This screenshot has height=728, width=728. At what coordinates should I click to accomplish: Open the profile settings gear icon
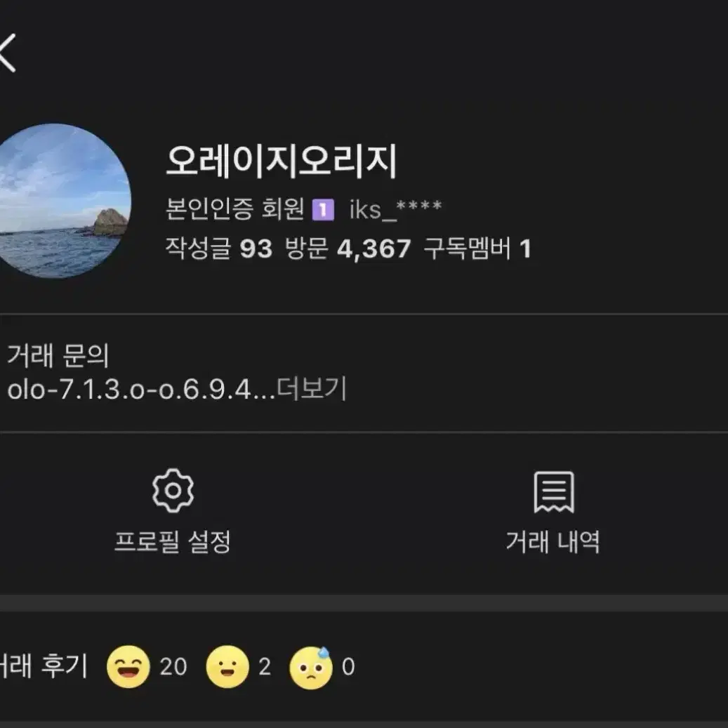[173, 490]
